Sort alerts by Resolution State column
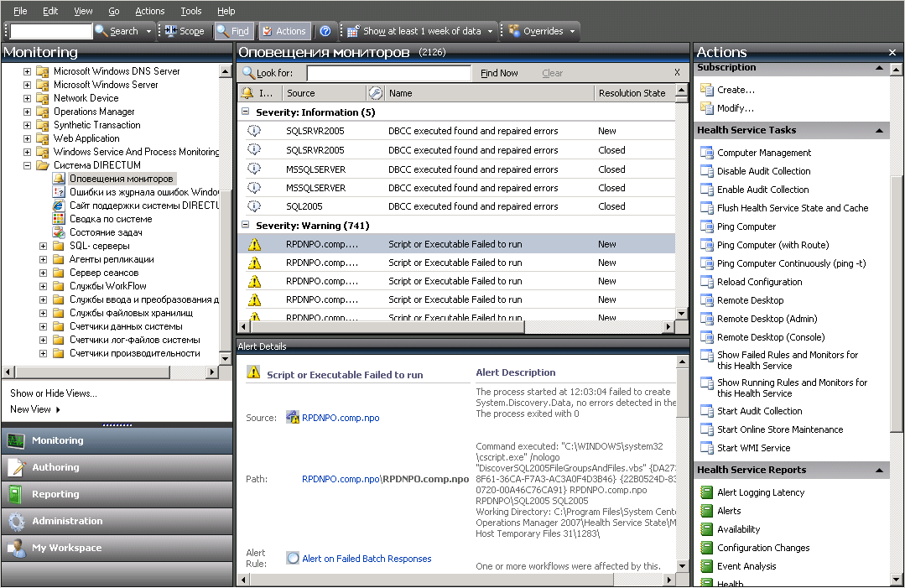Screen dimensions: 905x588 pyautogui.click(x=632, y=93)
